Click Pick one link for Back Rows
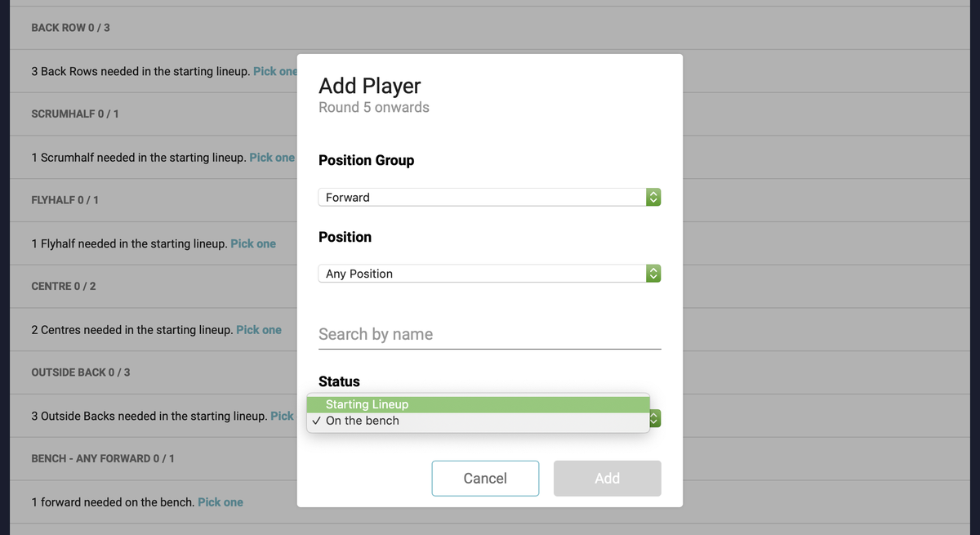This screenshot has height=535, width=980. pos(275,71)
